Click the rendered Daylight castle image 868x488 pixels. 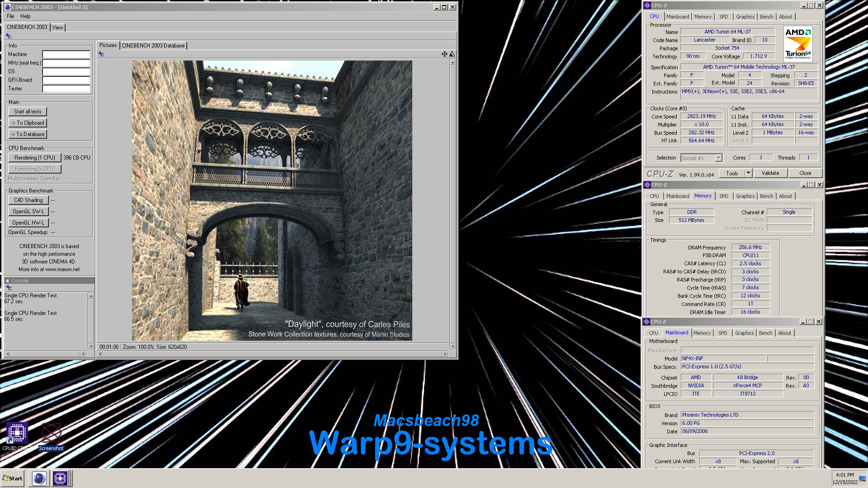click(272, 201)
